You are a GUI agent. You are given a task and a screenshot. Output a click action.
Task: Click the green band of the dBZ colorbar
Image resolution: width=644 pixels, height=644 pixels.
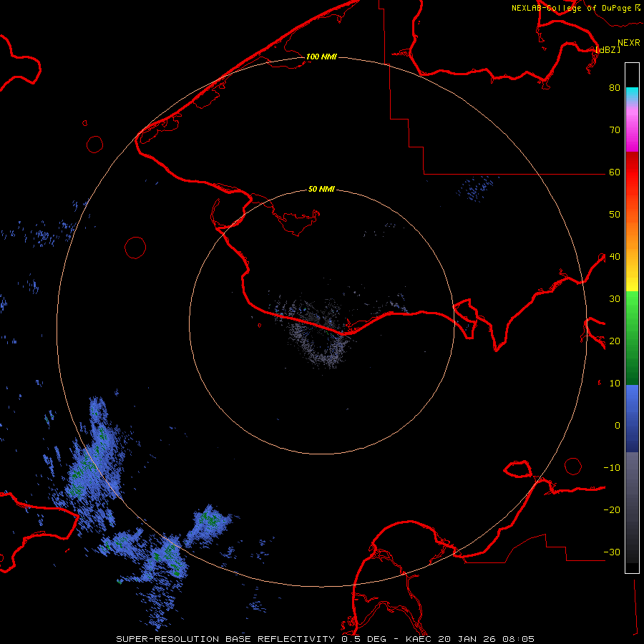click(632, 338)
